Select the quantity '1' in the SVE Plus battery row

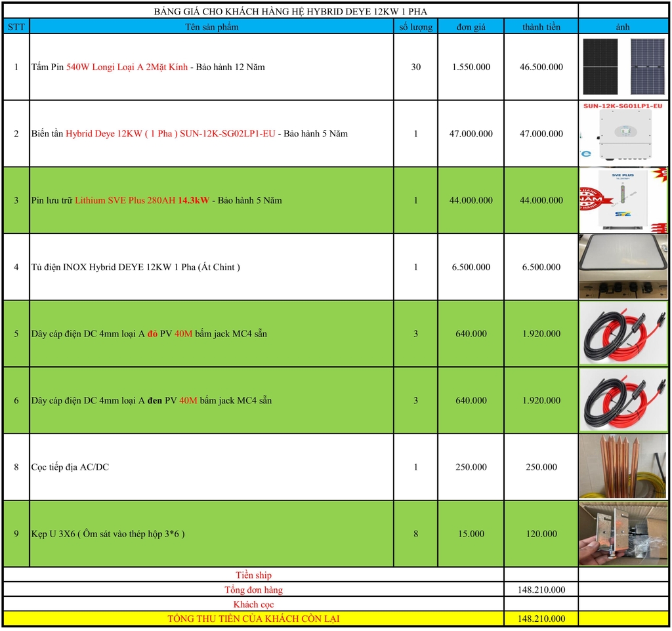click(415, 200)
